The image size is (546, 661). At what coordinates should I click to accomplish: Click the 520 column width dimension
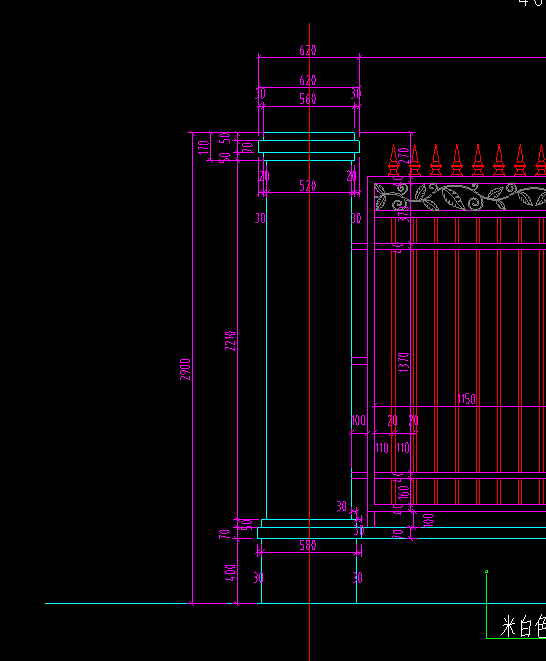click(x=307, y=185)
